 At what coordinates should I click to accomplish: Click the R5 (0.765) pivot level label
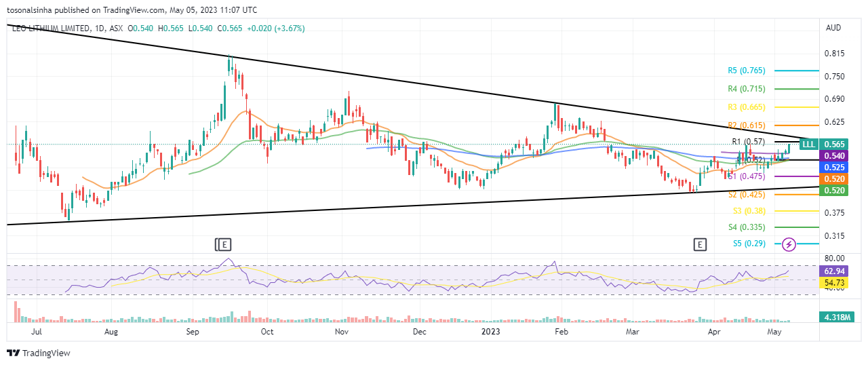[746, 71]
